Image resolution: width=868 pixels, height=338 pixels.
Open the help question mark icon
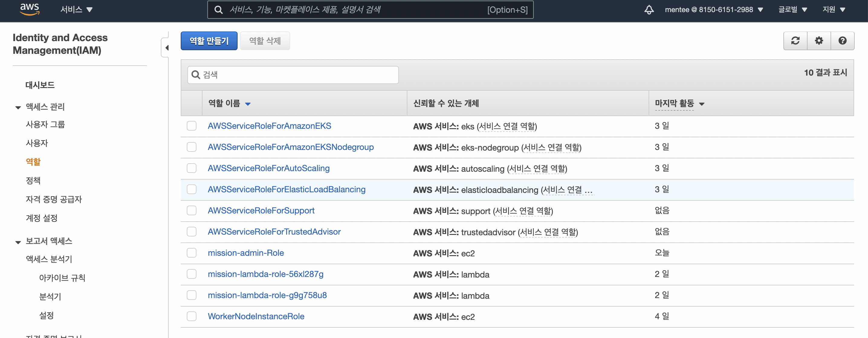842,41
